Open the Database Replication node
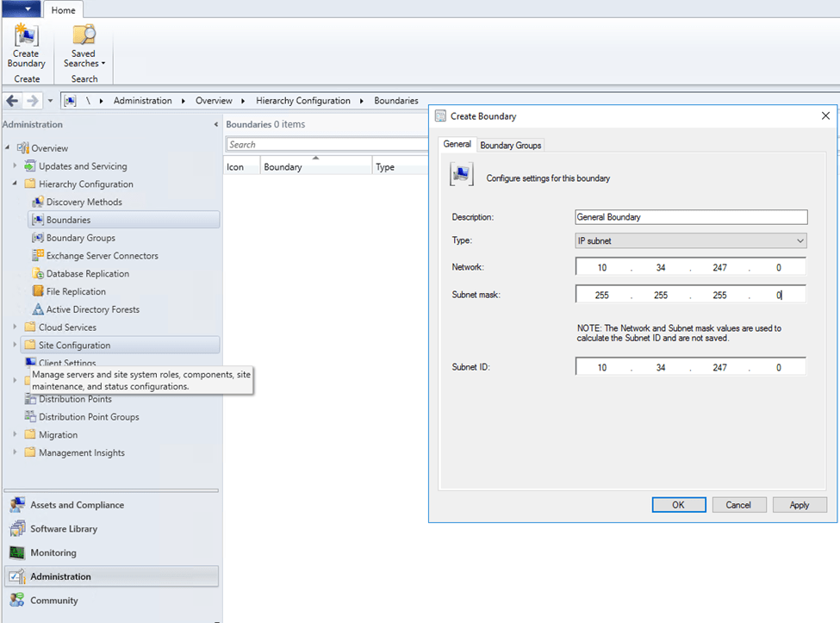 coord(87,274)
